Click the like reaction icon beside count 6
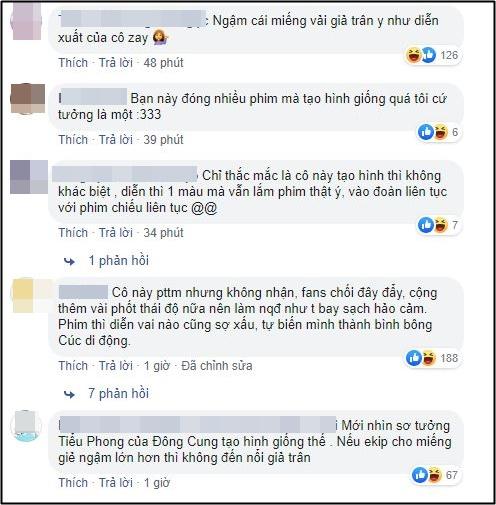This screenshot has height=505, width=496. pyautogui.click(x=426, y=132)
